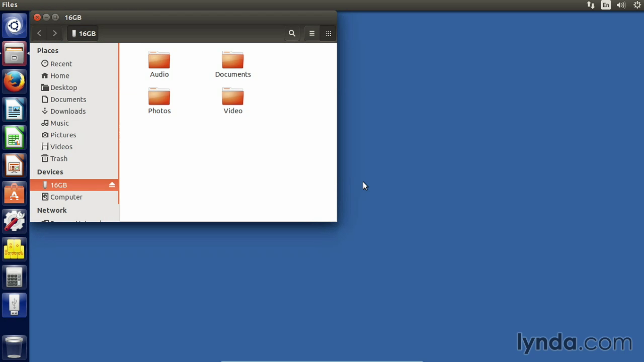Viewport: 644px width, 362px height.
Task: Eject the 16GB device
Action: pos(112,185)
